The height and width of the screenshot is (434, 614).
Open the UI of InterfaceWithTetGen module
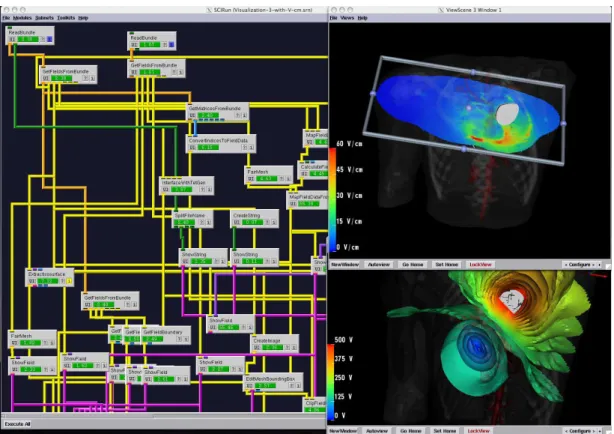[165, 189]
